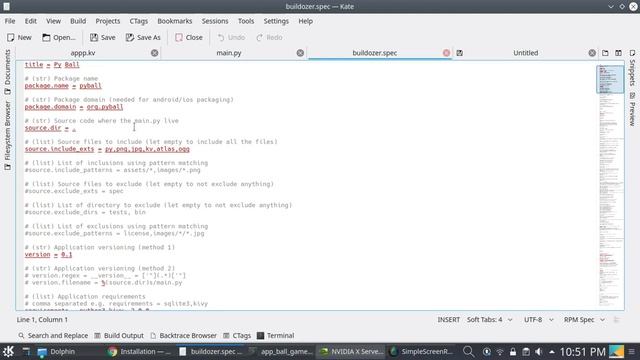Open the Sessions menu
640x360 pixels.
[215, 21]
